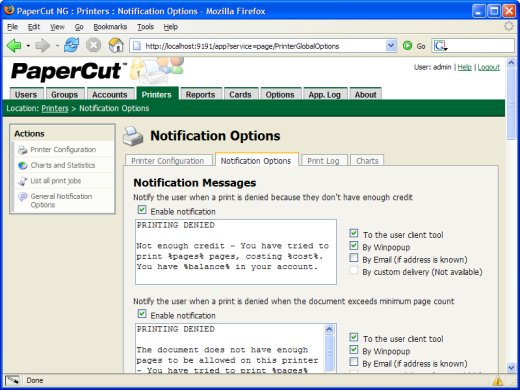Open List all print jobs action link
Image resolution: width=520 pixels, height=390 pixels.
coord(56,181)
